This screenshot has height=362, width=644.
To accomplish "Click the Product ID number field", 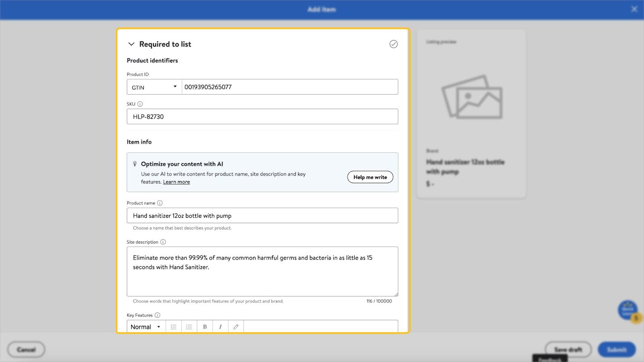I will tap(289, 87).
